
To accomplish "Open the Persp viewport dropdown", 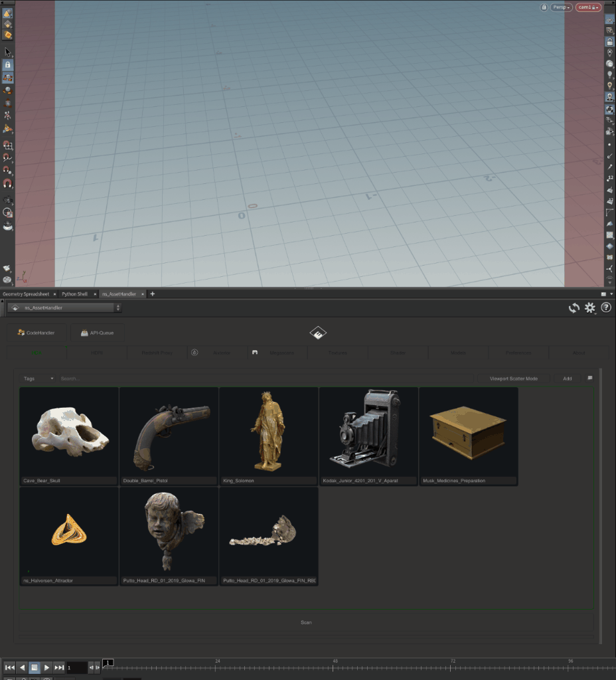I will point(561,7).
